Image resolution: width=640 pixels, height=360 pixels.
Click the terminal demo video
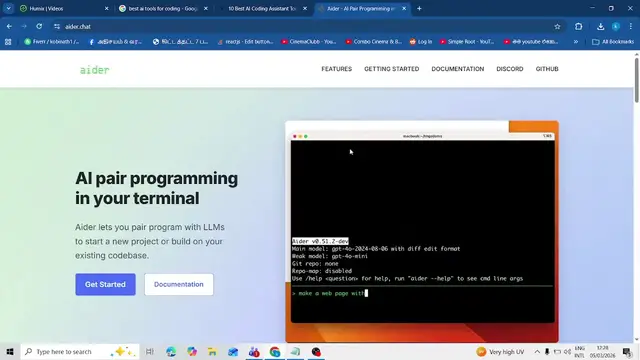(422, 231)
